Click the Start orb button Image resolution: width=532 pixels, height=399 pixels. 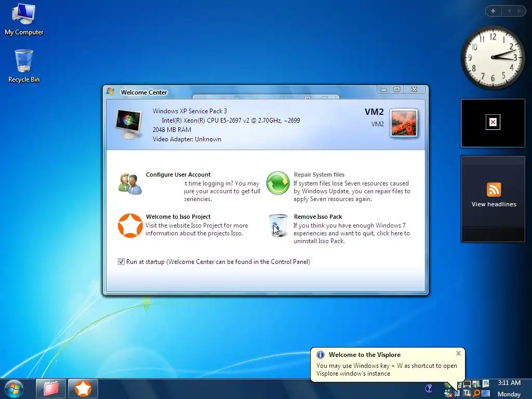pos(14,389)
